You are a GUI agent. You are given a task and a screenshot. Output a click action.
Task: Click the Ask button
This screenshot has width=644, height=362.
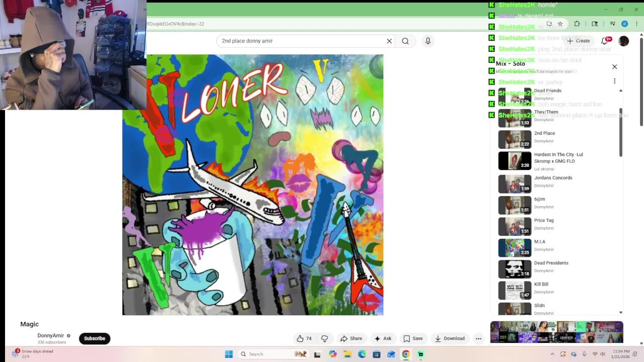coord(383,338)
